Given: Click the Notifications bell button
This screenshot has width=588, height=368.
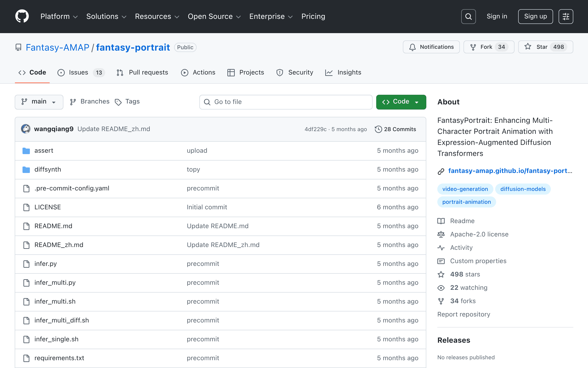Looking at the screenshot, I should pyautogui.click(x=431, y=47).
